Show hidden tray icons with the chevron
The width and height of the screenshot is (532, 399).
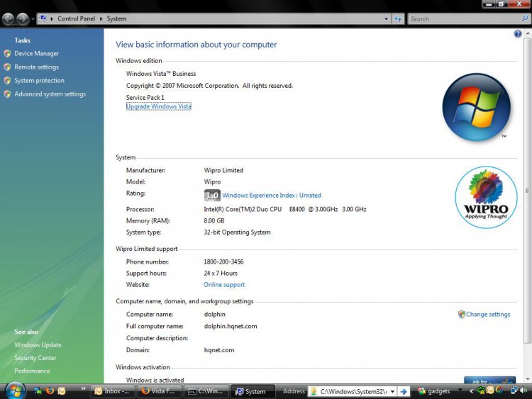[471, 391]
